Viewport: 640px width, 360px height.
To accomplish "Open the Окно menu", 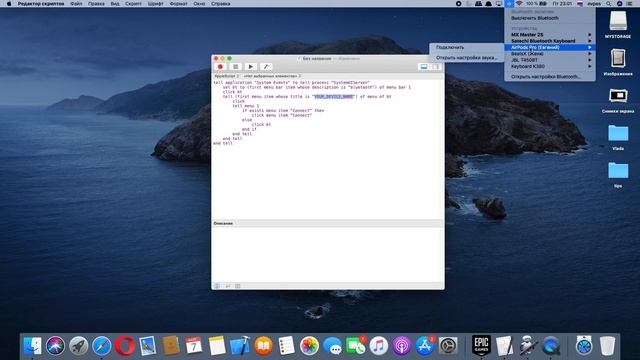I will [199, 4].
